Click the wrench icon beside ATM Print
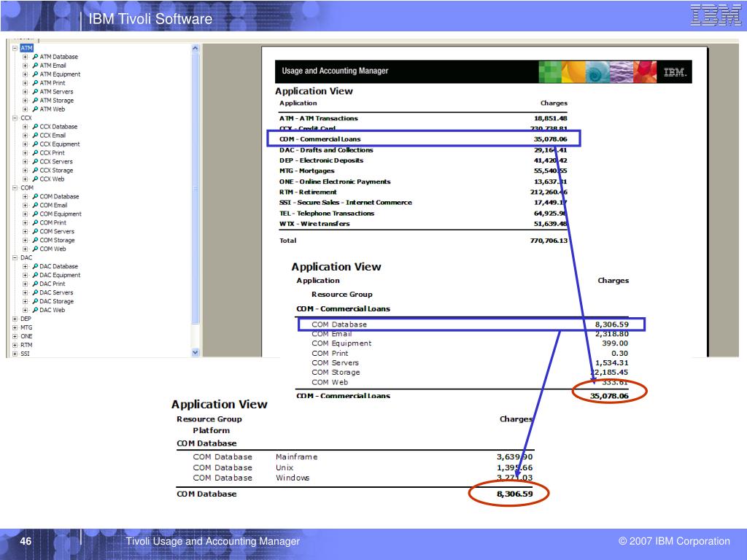 pyautogui.click(x=35, y=83)
